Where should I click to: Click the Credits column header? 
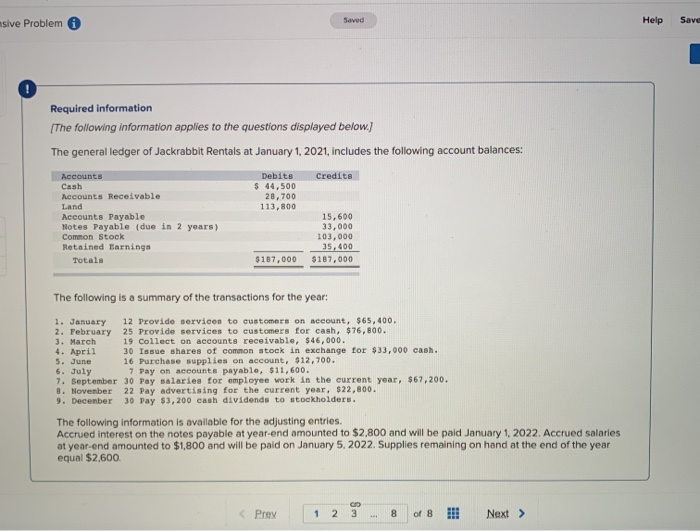334,176
